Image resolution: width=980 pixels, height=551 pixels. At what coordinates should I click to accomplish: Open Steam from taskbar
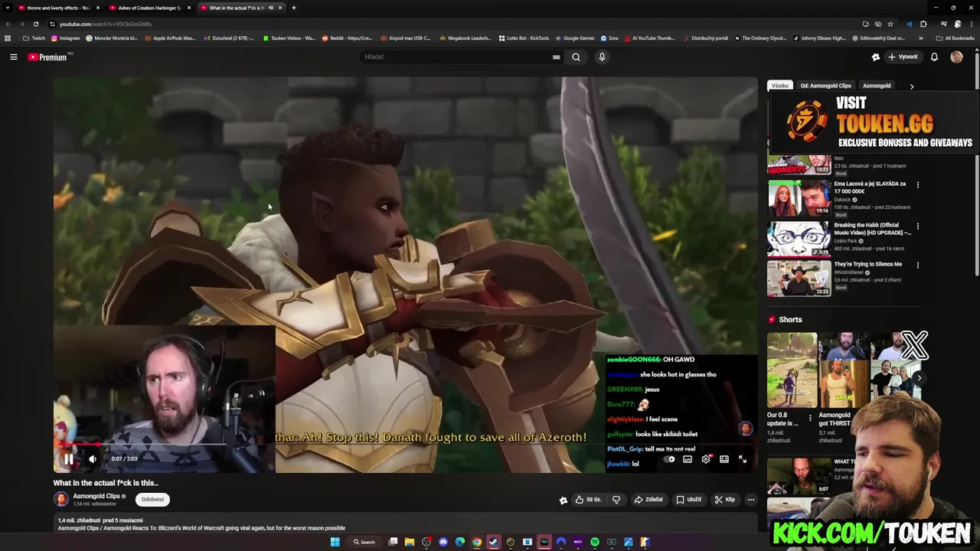pos(494,542)
